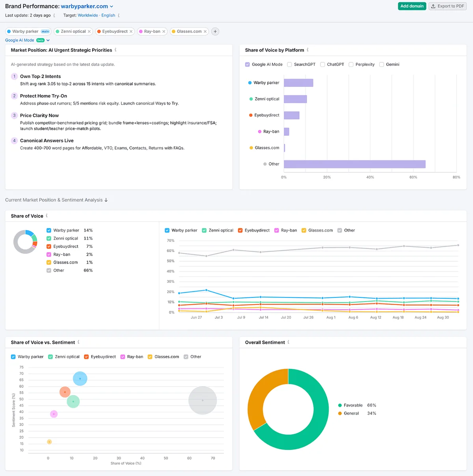Image resolution: width=473 pixels, height=476 pixels.
Task: Open the English target language link
Action: click(108, 15)
